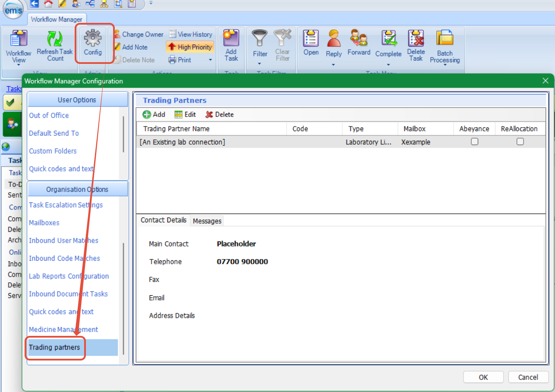Click Complete in the ribbon
The image size is (555, 392).
388,43
